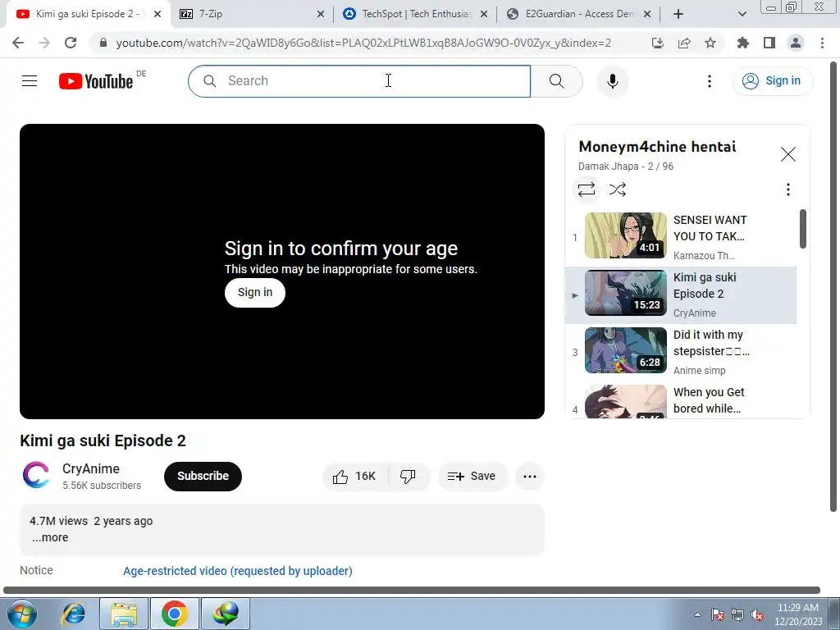Image resolution: width=840 pixels, height=630 pixels.
Task: Reload the YouTube page
Action: tap(71, 43)
